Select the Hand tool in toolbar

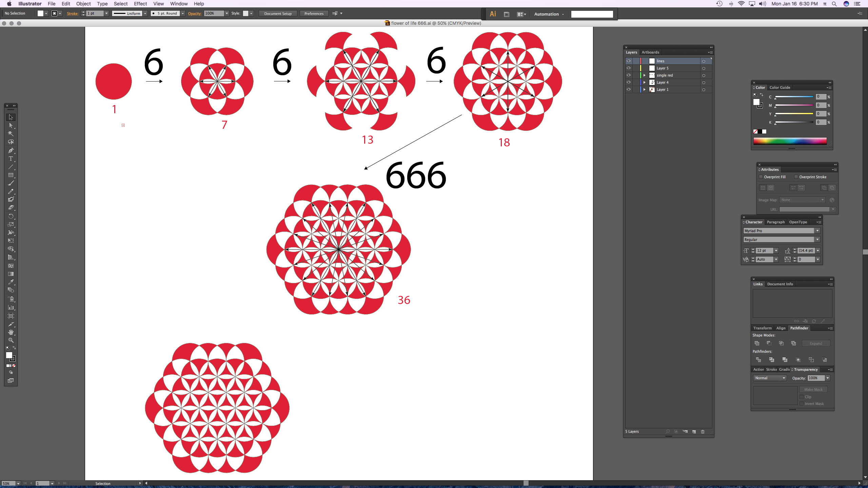(11, 332)
